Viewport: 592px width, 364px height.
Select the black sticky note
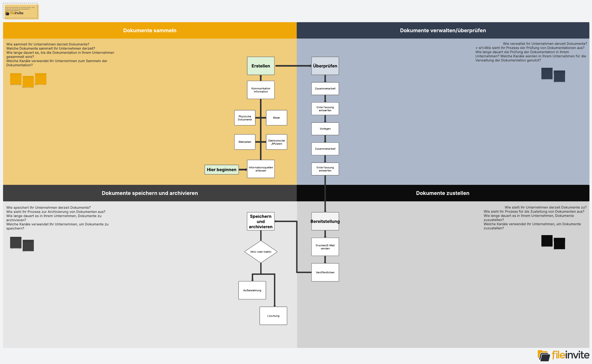tap(546, 241)
